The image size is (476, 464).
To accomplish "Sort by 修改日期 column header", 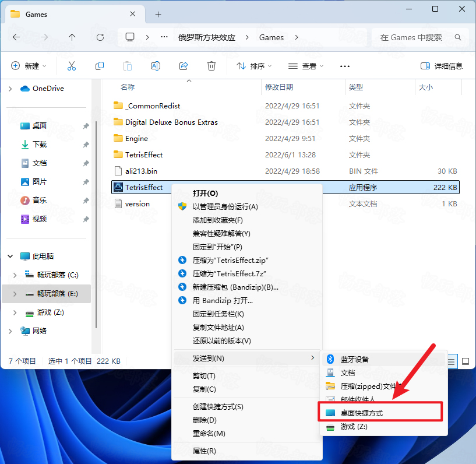I will tap(279, 87).
